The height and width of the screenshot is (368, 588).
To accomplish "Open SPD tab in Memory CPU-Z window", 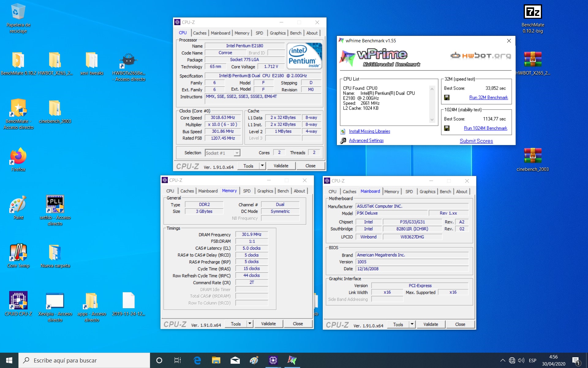I will (247, 191).
